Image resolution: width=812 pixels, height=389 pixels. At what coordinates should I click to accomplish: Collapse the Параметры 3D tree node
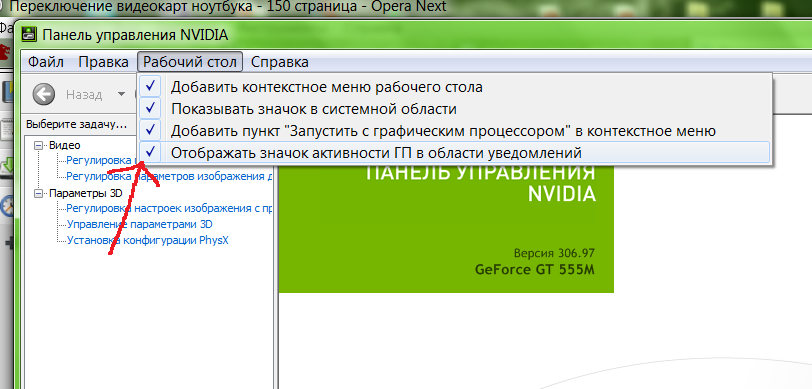click(38, 193)
